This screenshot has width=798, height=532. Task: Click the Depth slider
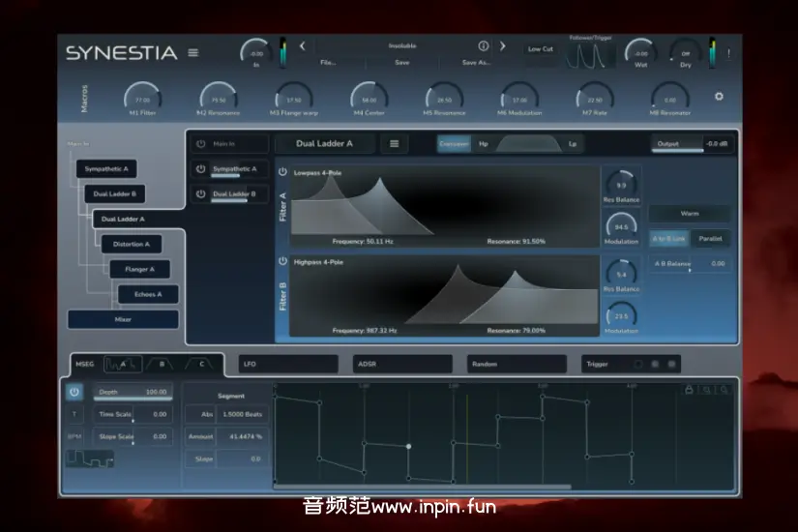133,393
